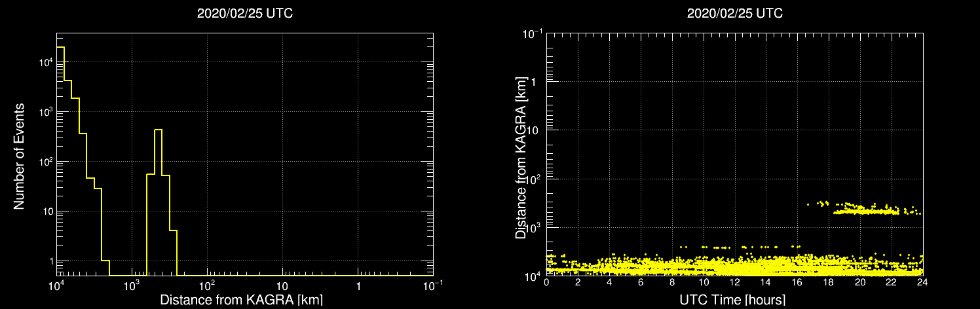The height and width of the screenshot is (309, 980).
Task: Click the 10 tick on the Number of Events axis
Action: [x=47, y=211]
